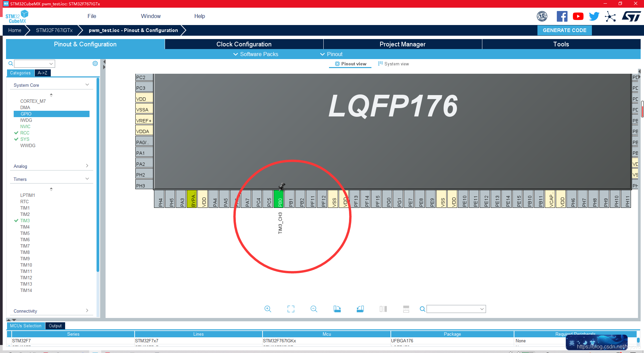Select RCC in System Core list
The width and height of the screenshot is (644, 353).
point(25,133)
